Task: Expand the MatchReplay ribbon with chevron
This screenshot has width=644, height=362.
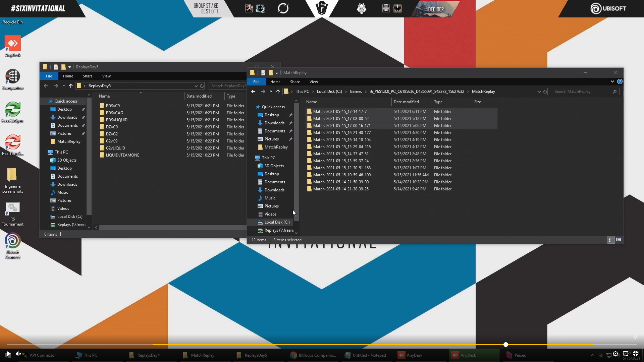Action: (x=612, y=82)
